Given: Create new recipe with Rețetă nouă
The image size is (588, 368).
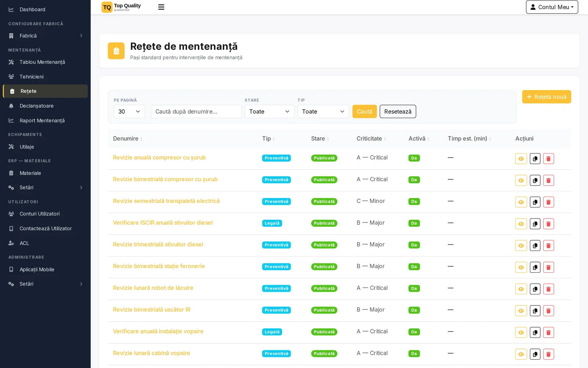Looking at the screenshot, I should pyautogui.click(x=546, y=97).
